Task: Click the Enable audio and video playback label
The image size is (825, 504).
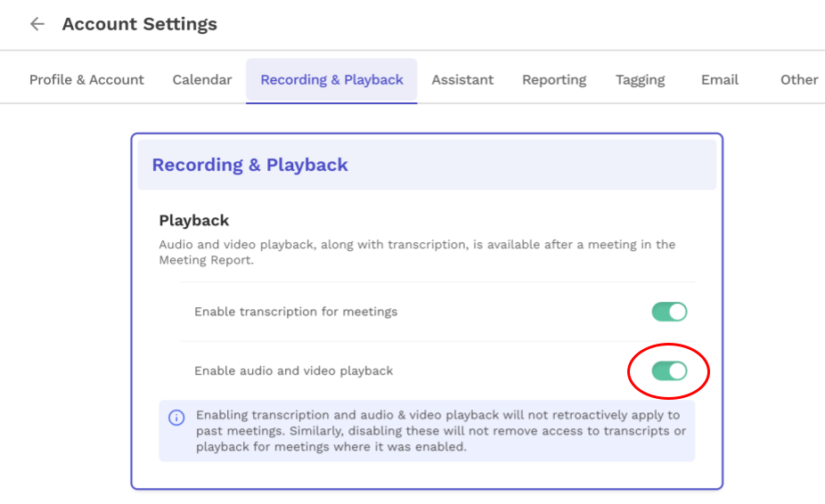Action: point(294,371)
